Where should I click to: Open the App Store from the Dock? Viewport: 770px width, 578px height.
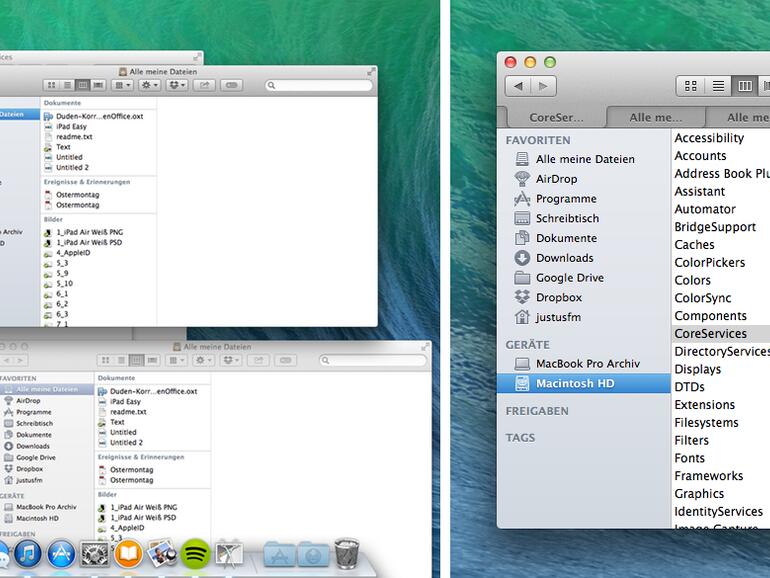[61, 553]
